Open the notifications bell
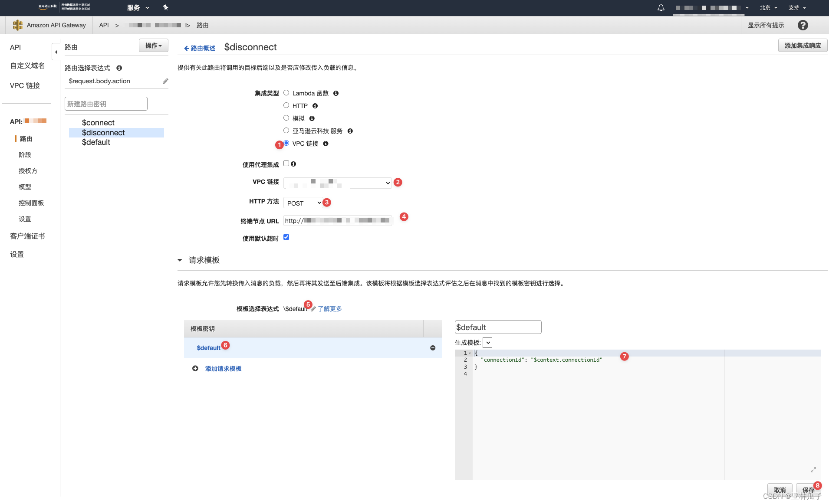 [x=661, y=8]
